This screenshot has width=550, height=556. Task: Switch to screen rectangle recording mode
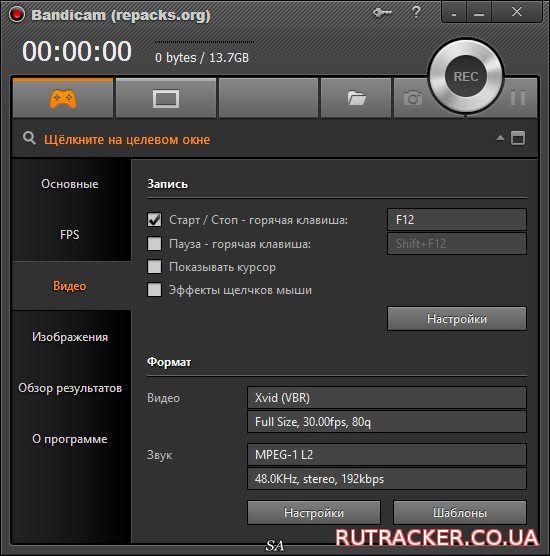point(166,99)
